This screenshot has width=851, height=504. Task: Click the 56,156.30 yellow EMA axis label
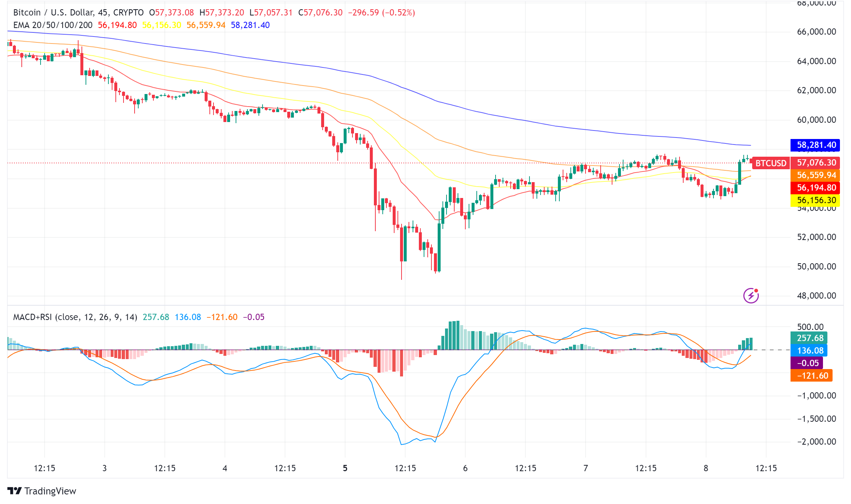pos(816,200)
